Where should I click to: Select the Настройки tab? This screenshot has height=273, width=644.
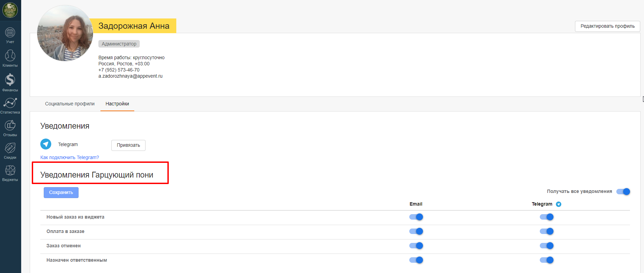(117, 104)
